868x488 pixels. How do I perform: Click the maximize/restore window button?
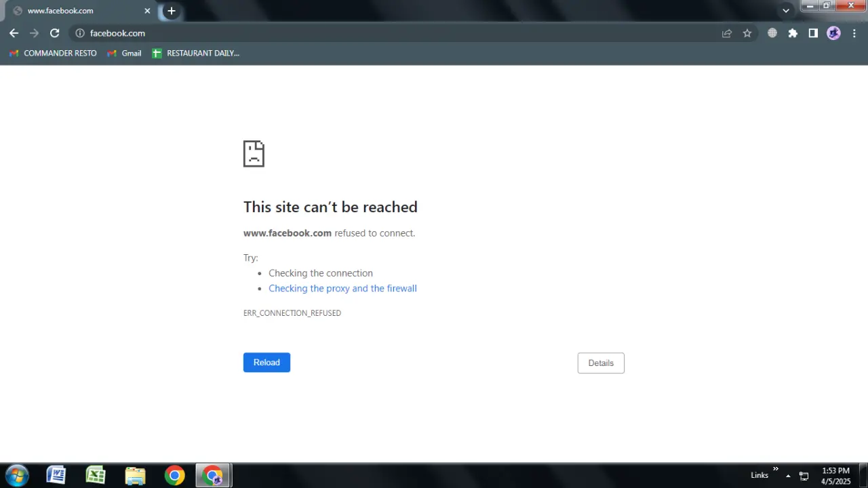(827, 5)
